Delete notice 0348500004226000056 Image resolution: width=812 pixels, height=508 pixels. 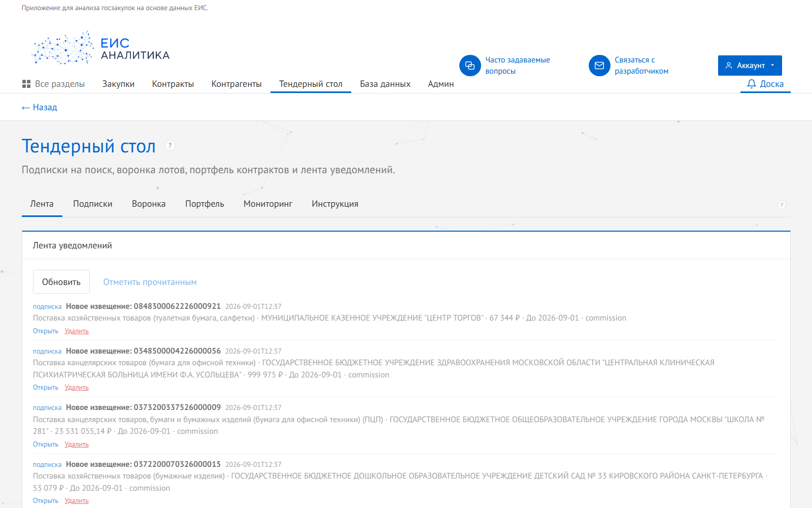77,388
